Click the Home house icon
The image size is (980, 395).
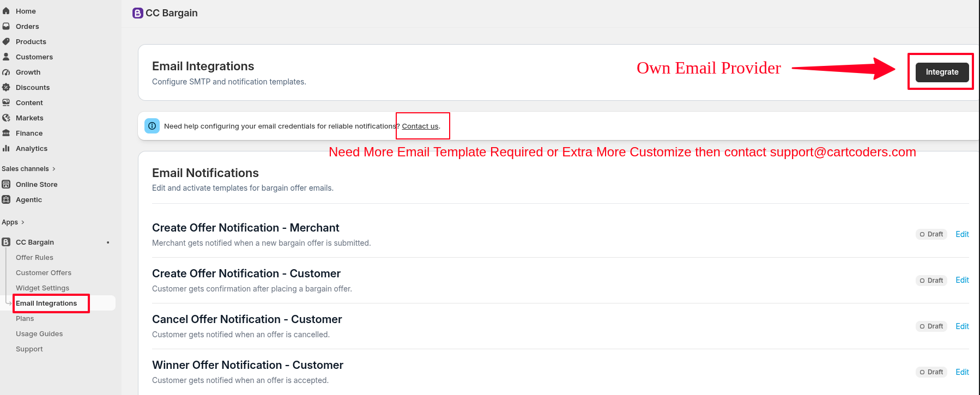[x=6, y=11]
